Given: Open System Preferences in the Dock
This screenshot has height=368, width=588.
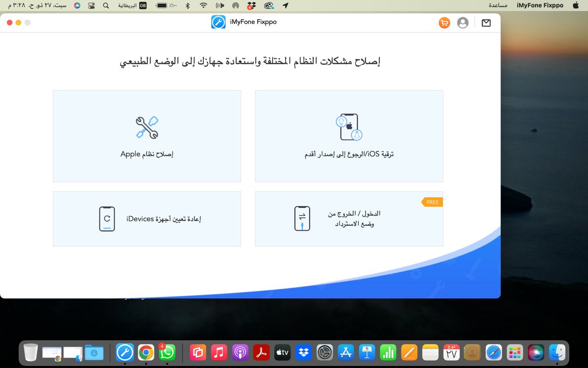Looking at the screenshot, I should pyautogui.click(x=324, y=352).
